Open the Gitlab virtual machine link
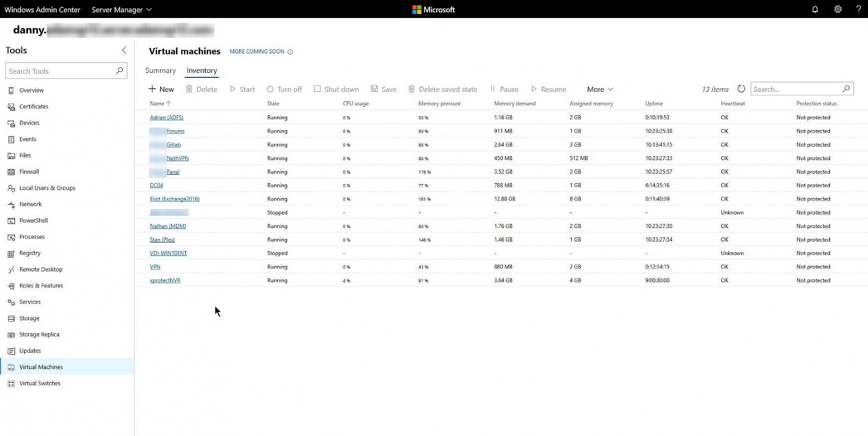 (x=174, y=145)
